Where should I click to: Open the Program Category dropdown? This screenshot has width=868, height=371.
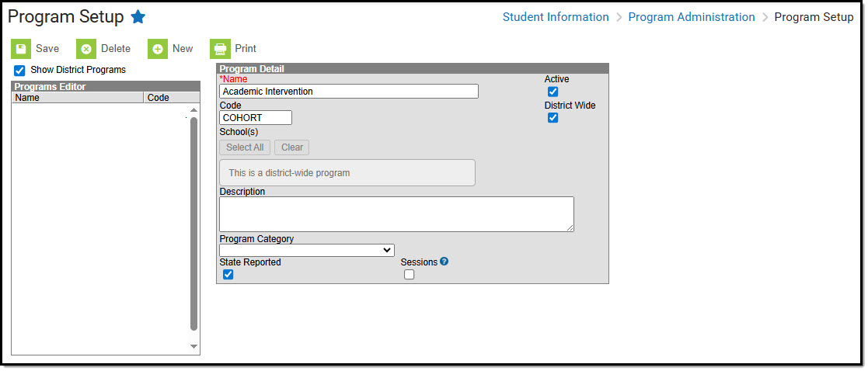click(307, 250)
